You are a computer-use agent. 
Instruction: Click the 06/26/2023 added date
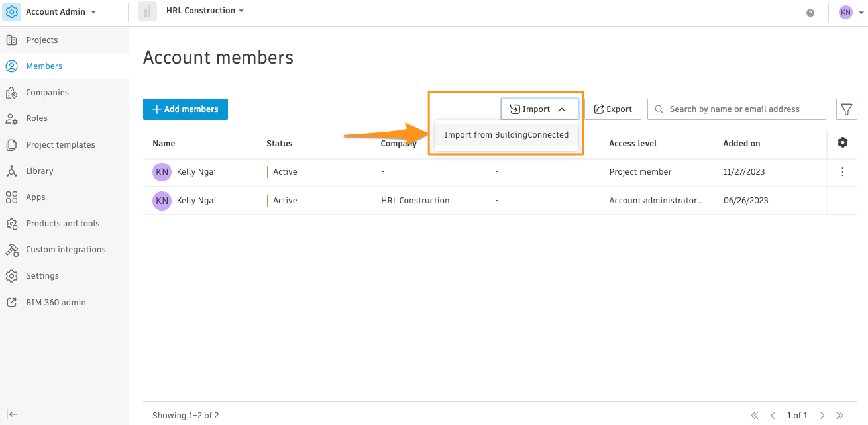(745, 201)
